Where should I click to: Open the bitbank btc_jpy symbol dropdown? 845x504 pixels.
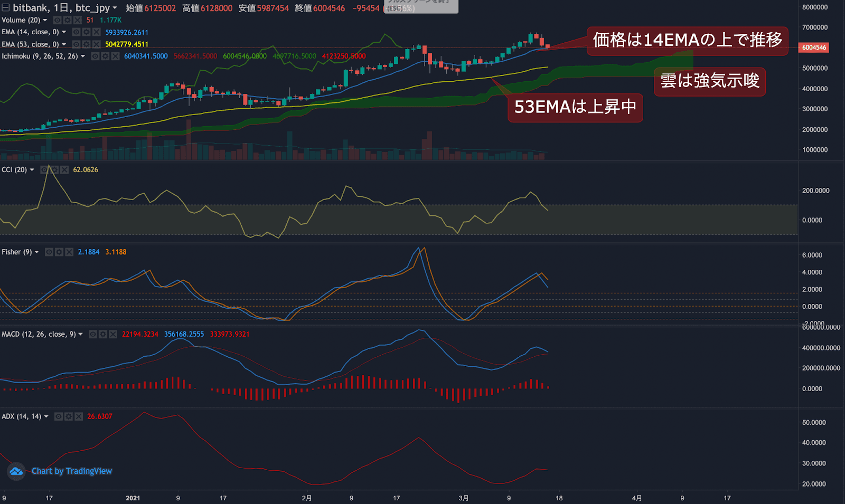(x=115, y=8)
